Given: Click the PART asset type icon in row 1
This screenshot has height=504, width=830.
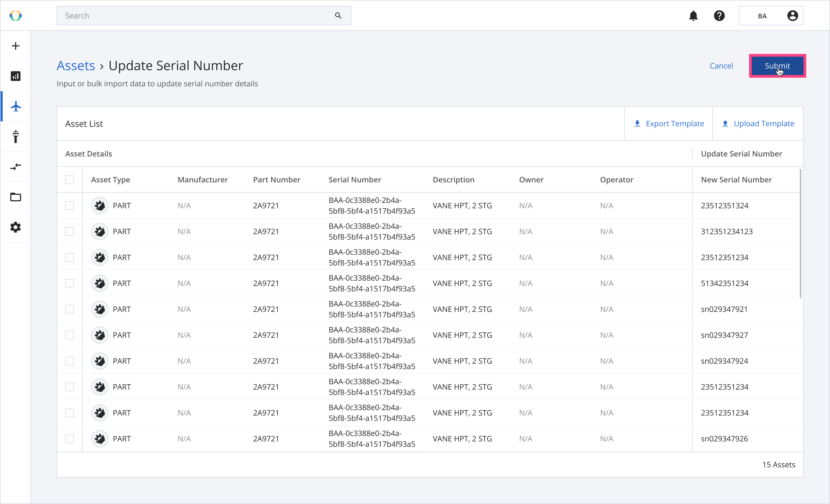Looking at the screenshot, I should 99,205.
